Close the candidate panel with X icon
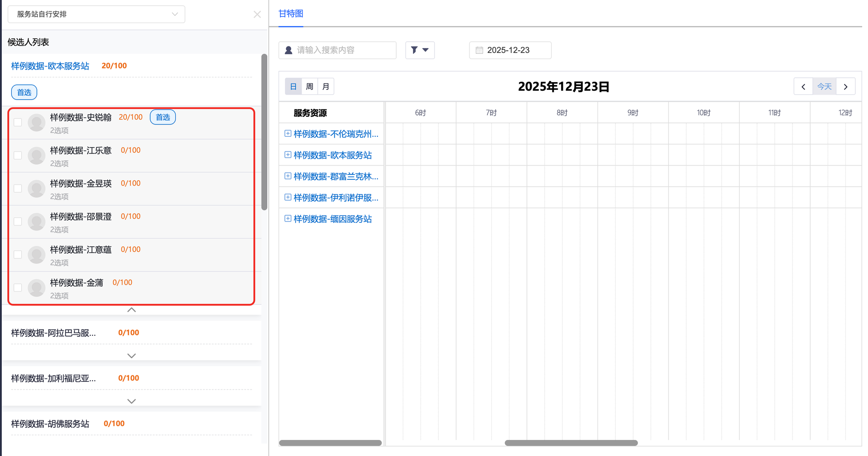The height and width of the screenshot is (456, 868). [257, 14]
